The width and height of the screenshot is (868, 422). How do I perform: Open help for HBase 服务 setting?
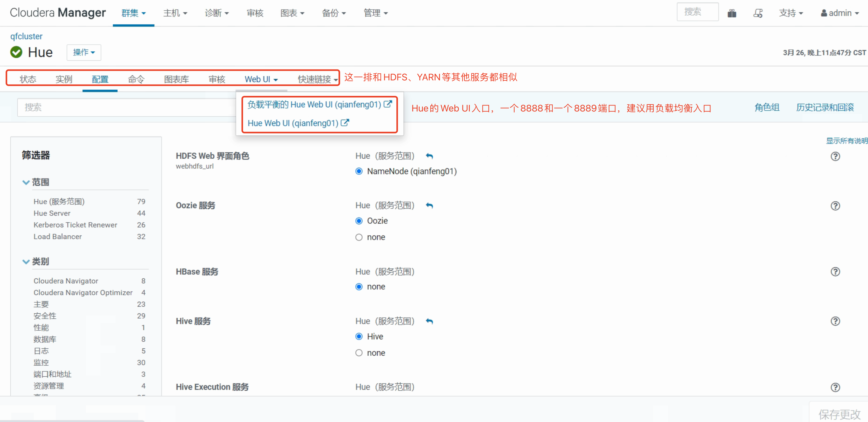tap(835, 272)
